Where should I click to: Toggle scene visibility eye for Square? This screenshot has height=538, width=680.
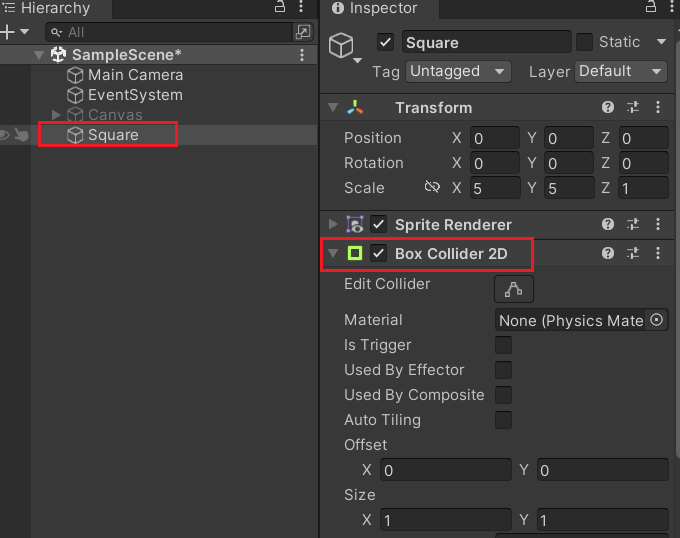(x=4, y=135)
